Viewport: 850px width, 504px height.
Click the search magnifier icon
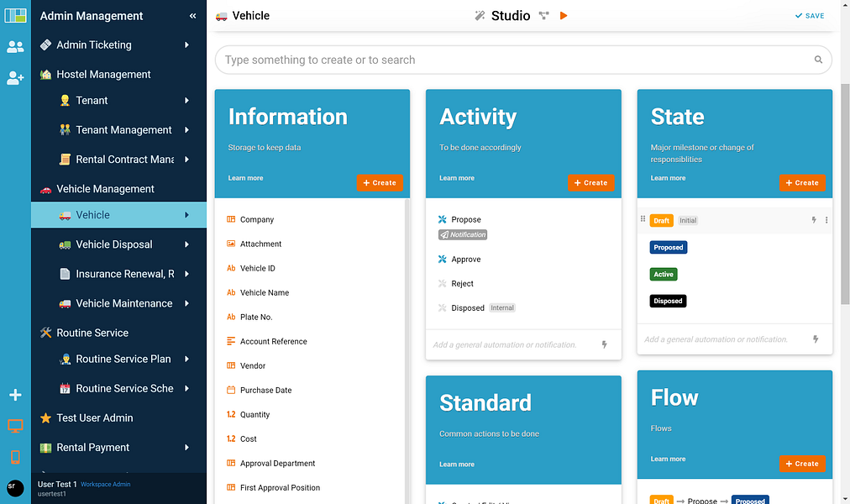pyautogui.click(x=819, y=60)
